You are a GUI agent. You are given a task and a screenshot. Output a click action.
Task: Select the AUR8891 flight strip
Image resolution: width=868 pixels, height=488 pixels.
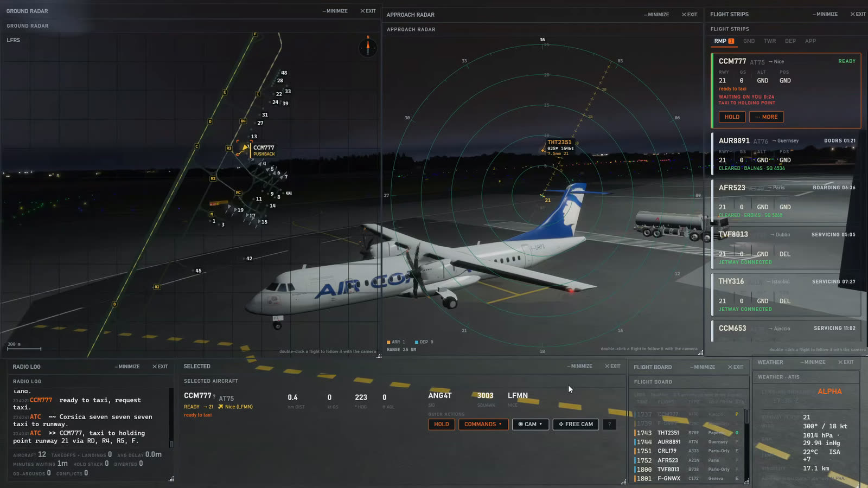click(786, 154)
